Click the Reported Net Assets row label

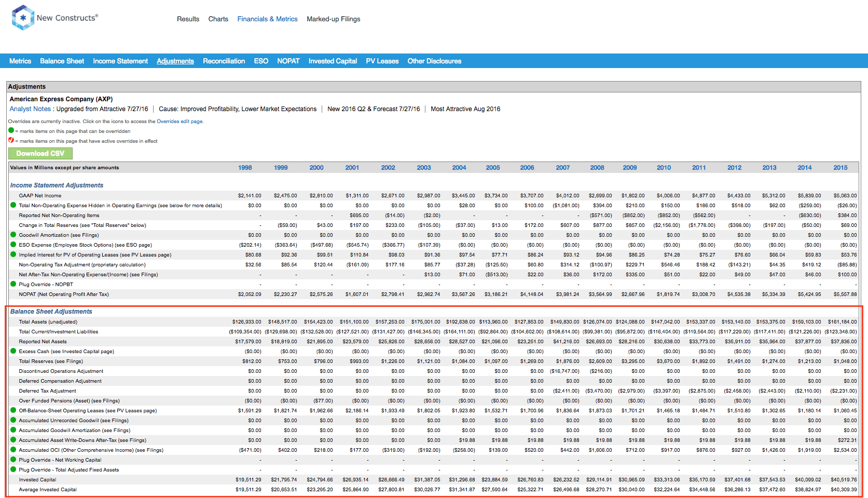pyautogui.click(x=43, y=342)
